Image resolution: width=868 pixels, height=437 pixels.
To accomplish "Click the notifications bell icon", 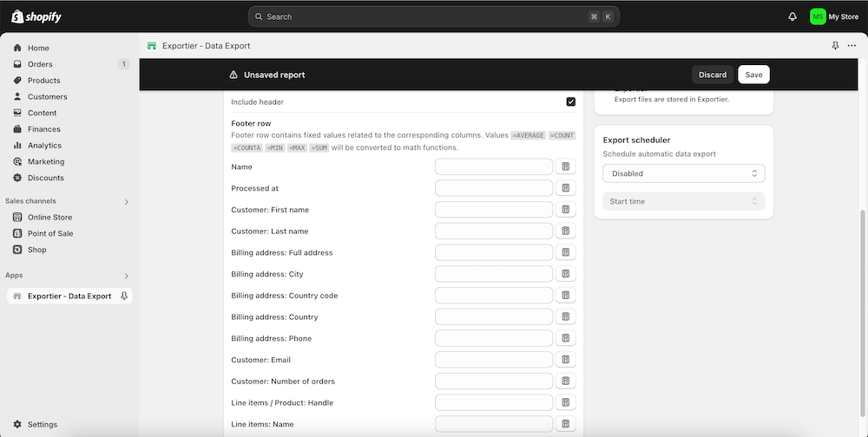I will (792, 16).
